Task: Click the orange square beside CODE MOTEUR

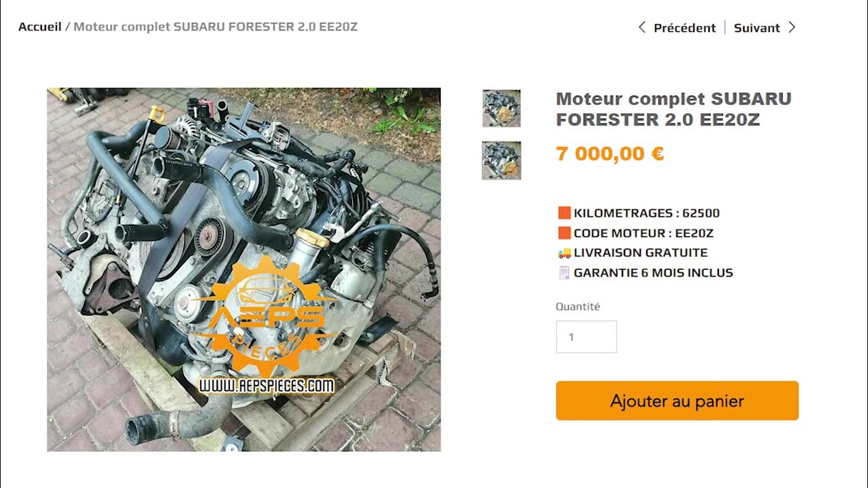Action: point(564,233)
